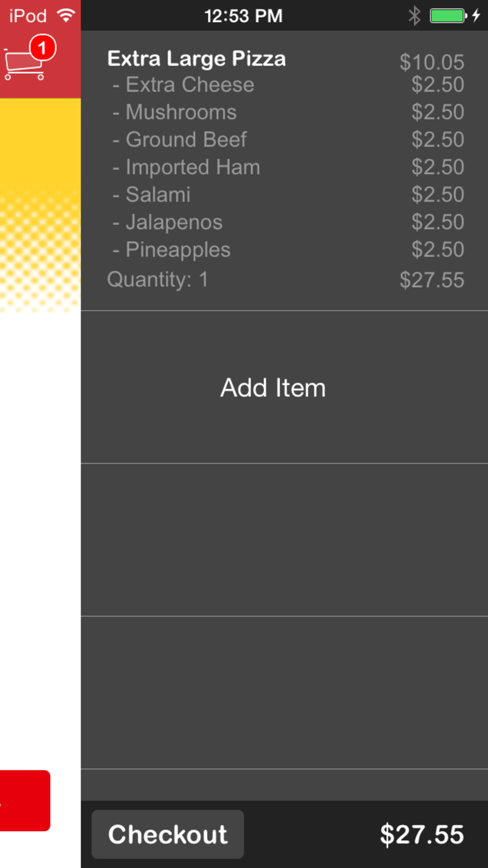This screenshot has width=488, height=868.
Task: Tap the red cart badge showing 1
Action: click(42, 48)
